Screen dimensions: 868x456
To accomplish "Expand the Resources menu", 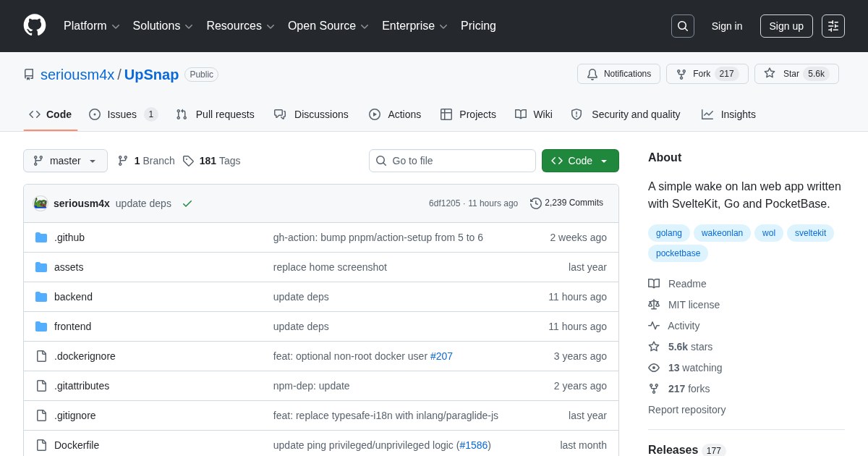I will point(241,26).
